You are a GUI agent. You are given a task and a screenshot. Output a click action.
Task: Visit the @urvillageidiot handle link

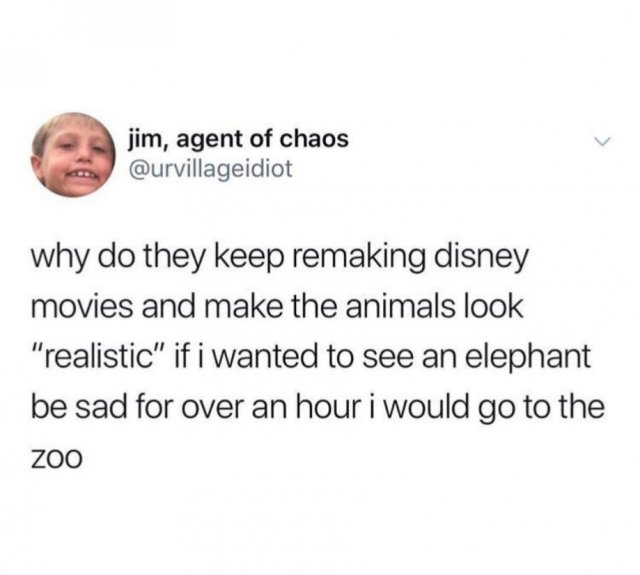(x=211, y=169)
